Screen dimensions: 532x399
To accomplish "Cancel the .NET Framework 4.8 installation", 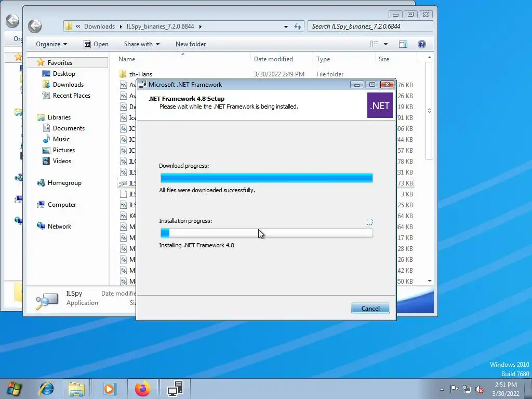I will click(x=370, y=308).
